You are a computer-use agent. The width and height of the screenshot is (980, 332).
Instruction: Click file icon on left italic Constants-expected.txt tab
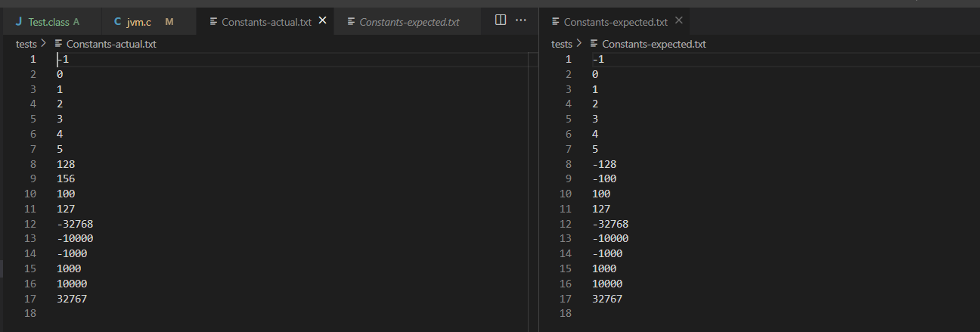click(x=351, y=22)
